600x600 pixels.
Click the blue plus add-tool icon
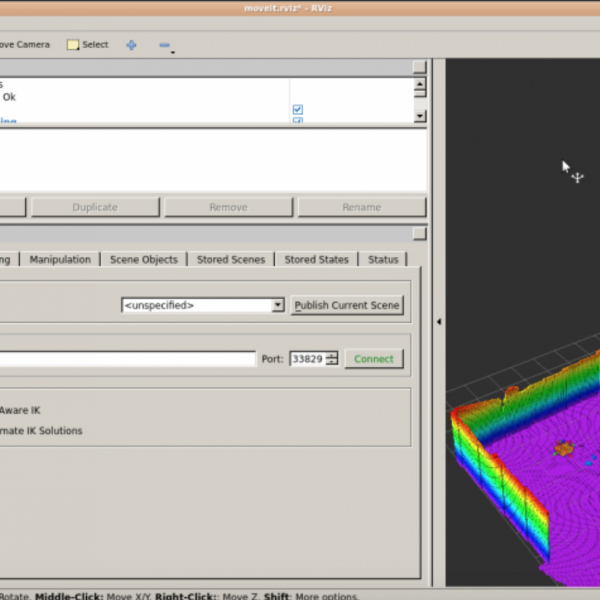point(131,45)
